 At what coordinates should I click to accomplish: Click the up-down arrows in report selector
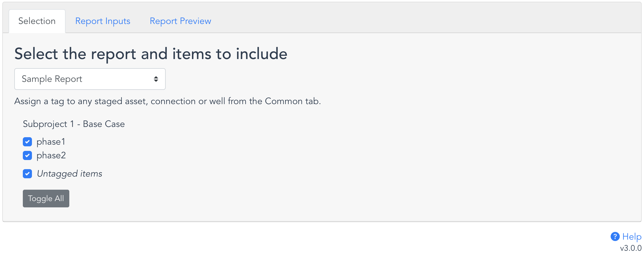156,79
